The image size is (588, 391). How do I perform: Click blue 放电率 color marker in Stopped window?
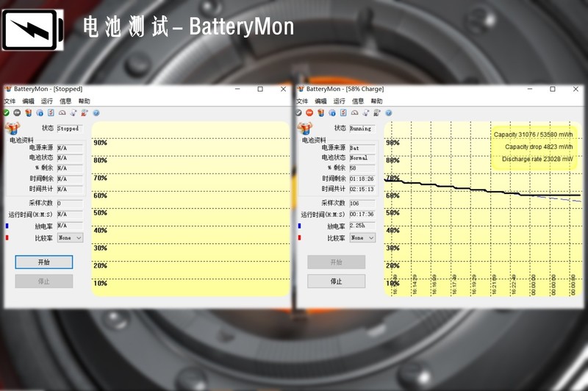tap(7, 226)
